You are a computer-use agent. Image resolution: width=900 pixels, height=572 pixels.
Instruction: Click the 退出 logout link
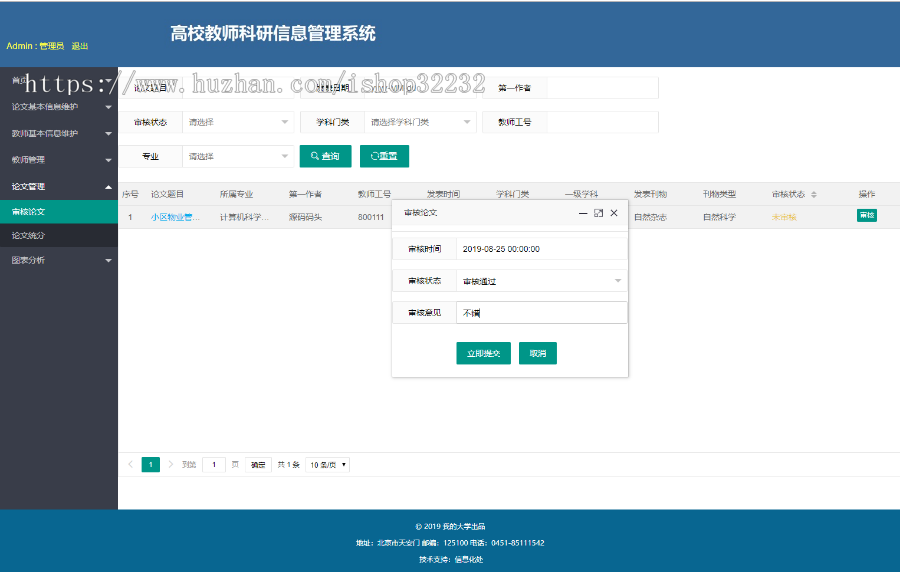click(x=80, y=46)
